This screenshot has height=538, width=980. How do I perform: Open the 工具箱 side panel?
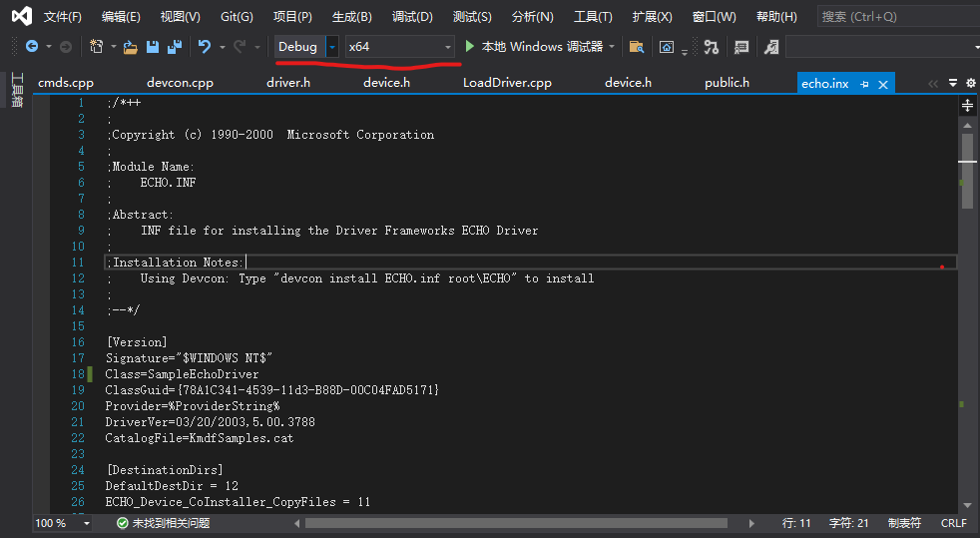[x=17, y=90]
